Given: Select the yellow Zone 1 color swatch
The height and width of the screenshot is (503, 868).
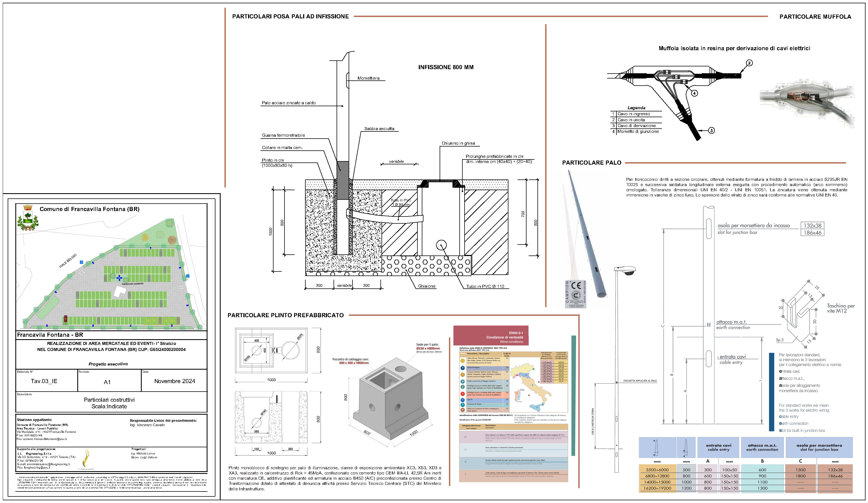Looking at the screenshot, I should pos(463,360).
